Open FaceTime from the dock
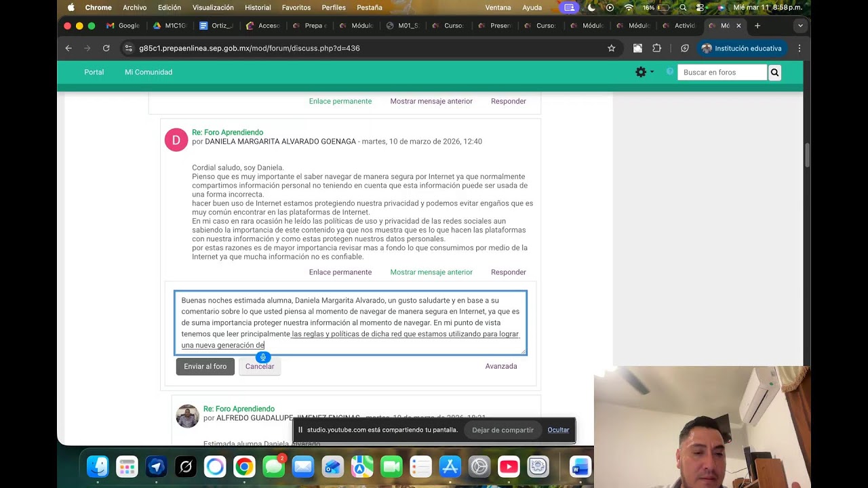This screenshot has width=868, height=488. [391, 466]
